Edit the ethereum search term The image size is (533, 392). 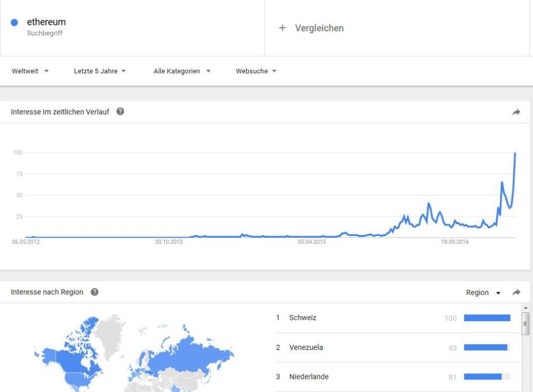pos(46,22)
